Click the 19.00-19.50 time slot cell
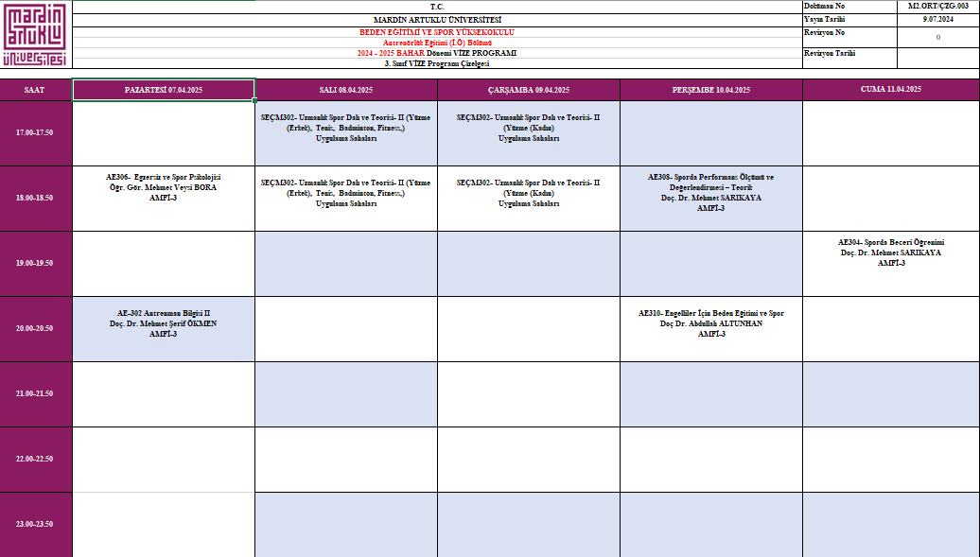 click(x=36, y=264)
